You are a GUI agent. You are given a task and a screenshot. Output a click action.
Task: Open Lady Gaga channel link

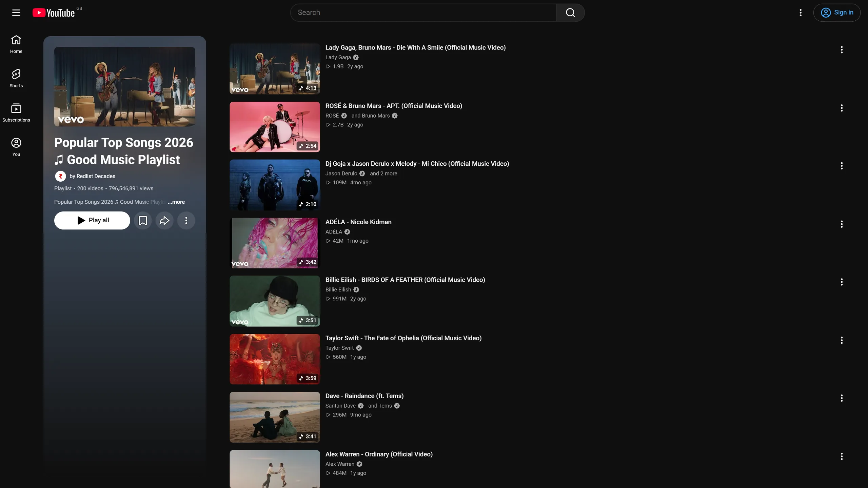(x=338, y=57)
